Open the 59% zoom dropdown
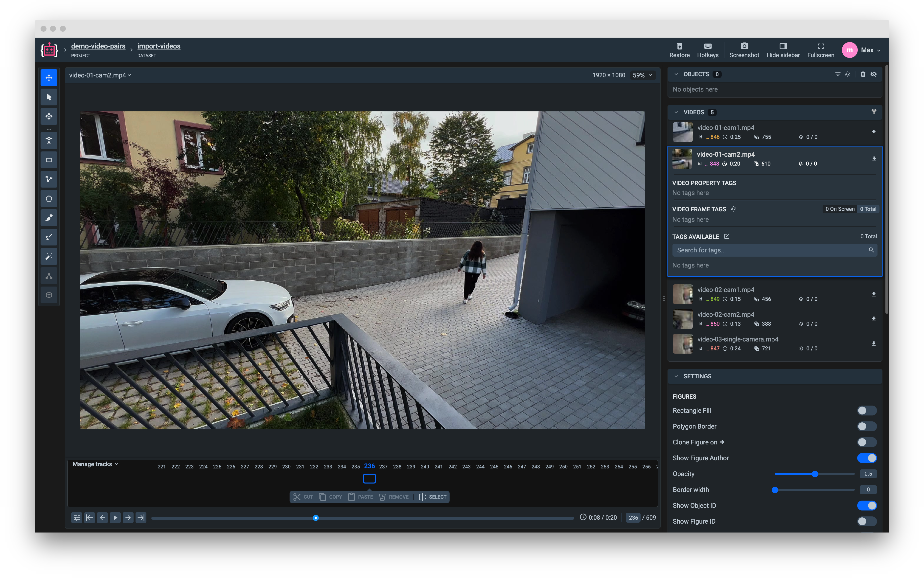This screenshot has width=924, height=582. click(x=642, y=75)
